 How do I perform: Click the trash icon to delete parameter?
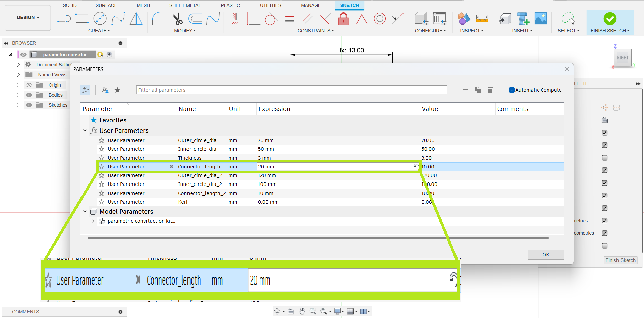coord(490,90)
